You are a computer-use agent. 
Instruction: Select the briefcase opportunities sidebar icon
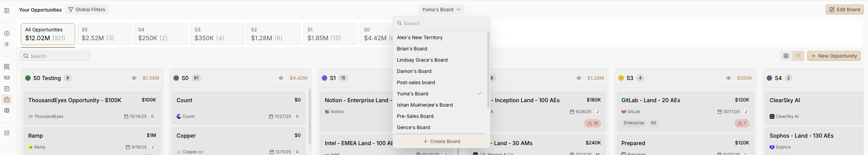7,99
